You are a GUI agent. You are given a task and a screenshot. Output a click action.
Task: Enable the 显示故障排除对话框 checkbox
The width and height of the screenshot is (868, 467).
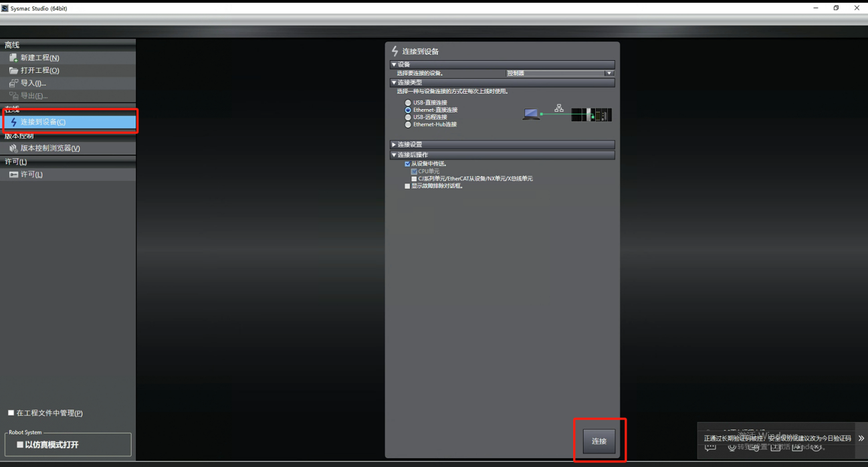407,186
